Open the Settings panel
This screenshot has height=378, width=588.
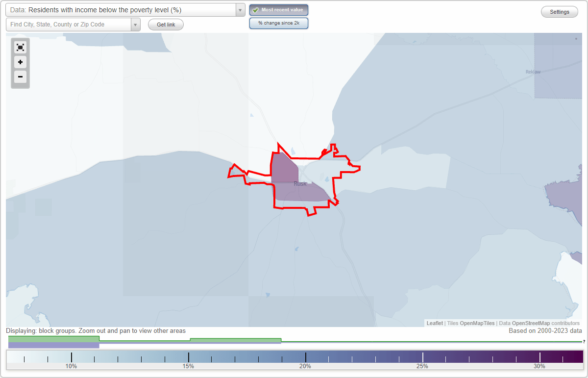point(559,11)
